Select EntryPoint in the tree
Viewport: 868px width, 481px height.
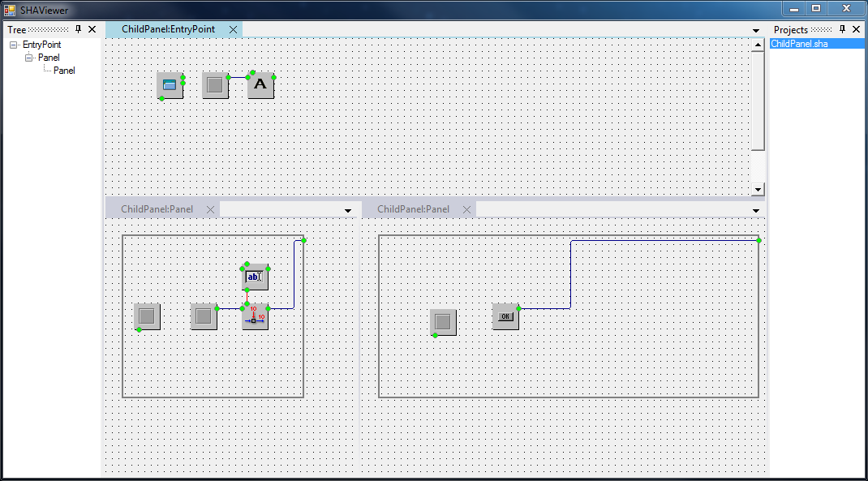tap(41, 45)
